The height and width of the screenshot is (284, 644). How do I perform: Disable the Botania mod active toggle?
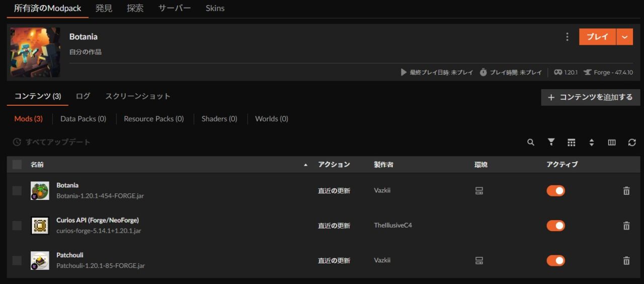(556, 191)
